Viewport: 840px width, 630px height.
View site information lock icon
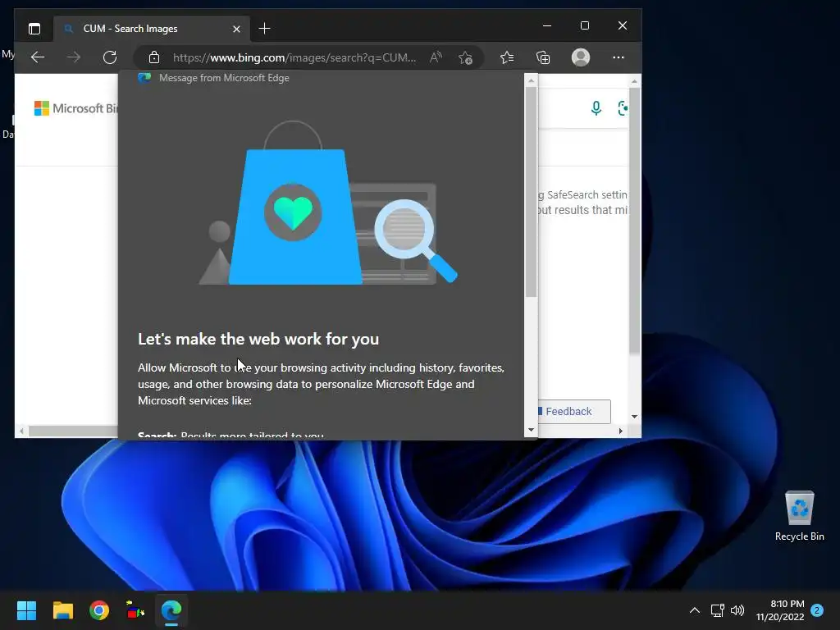[x=154, y=57]
